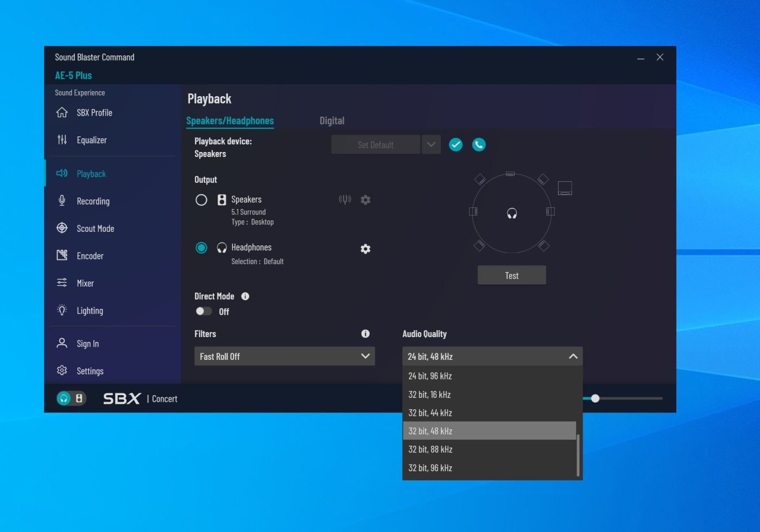Viewport: 760px width, 532px height.
Task: Minimize the Sound Blaster Command window
Action: tap(641, 58)
